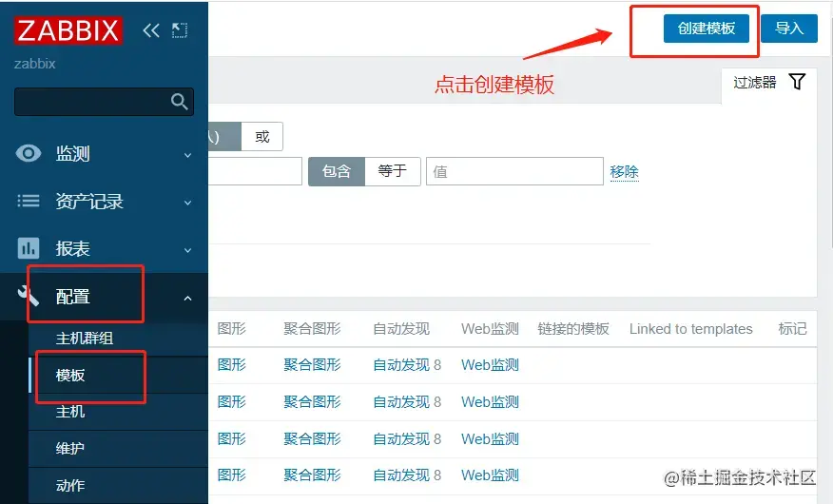Image resolution: width=833 pixels, height=504 pixels.
Task: Click Web监测 link in second row
Action: (490, 402)
